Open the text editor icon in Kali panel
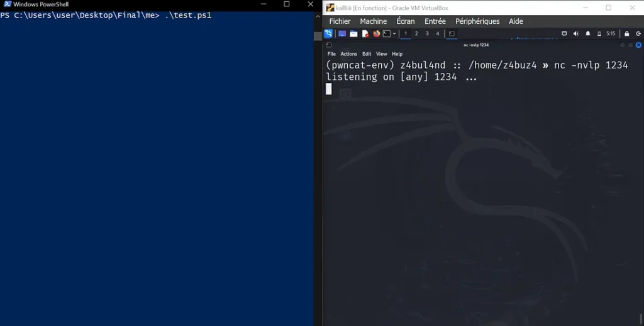This screenshot has height=326, width=644. [365, 34]
